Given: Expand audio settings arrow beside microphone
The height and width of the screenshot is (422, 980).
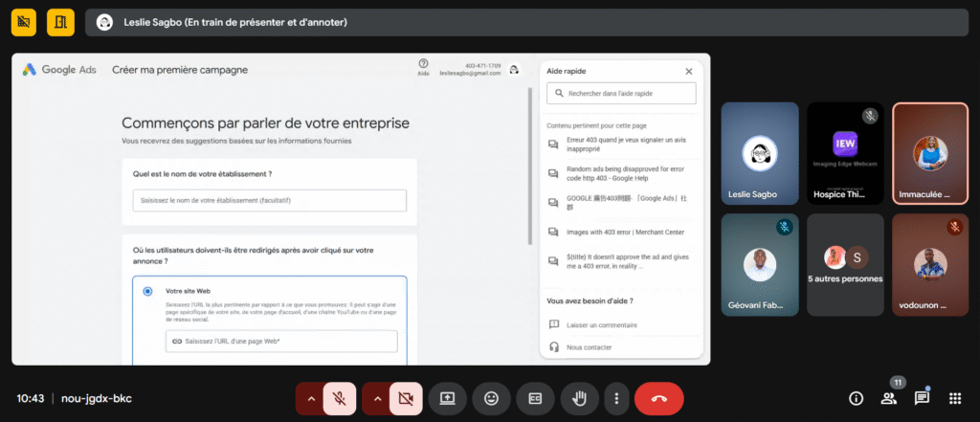Looking at the screenshot, I should pyautogui.click(x=310, y=398).
